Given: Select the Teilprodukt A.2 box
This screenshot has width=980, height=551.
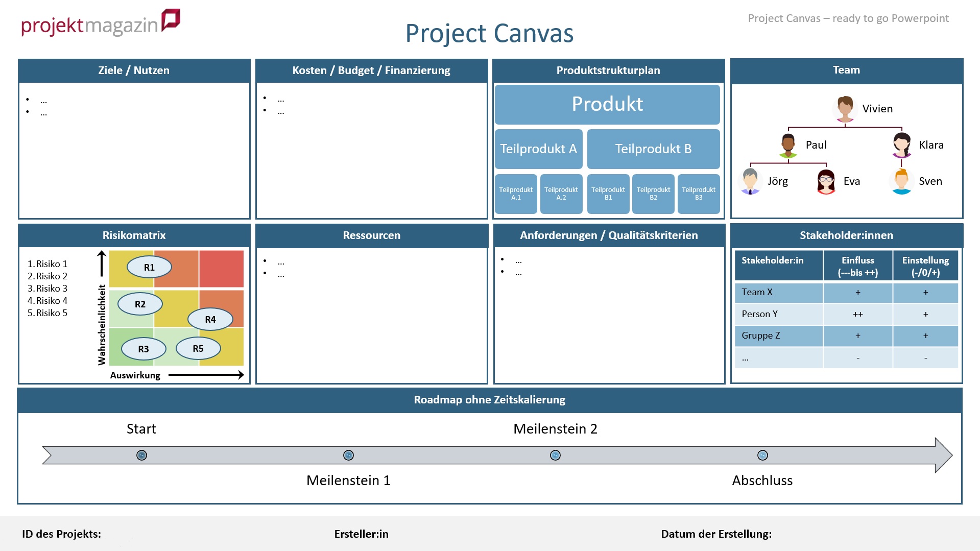Looking at the screenshot, I should [x=561, y=194].
